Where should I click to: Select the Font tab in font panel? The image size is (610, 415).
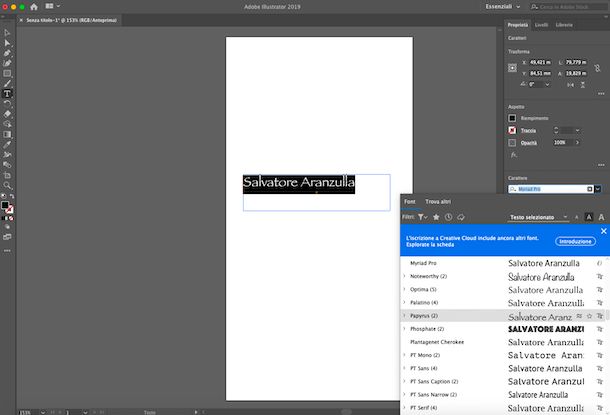(410, 201)
